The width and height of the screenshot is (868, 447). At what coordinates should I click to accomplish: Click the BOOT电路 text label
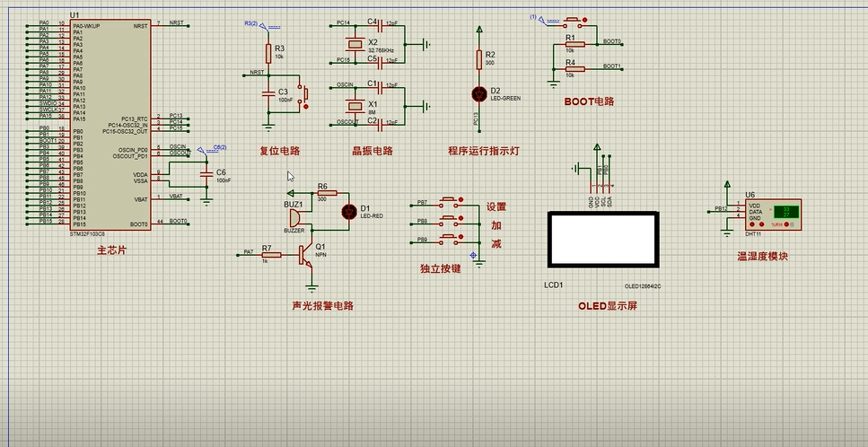click(589, 101)
